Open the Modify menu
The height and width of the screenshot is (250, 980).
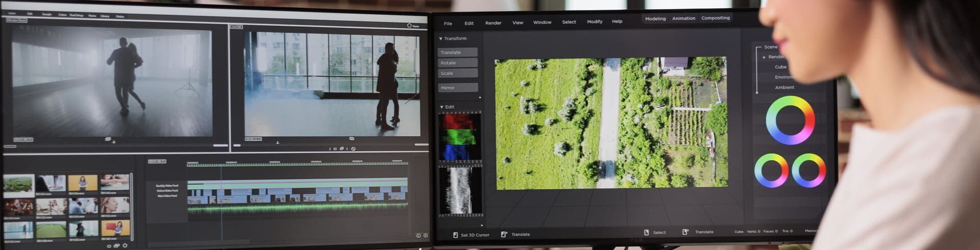point(594,21)
